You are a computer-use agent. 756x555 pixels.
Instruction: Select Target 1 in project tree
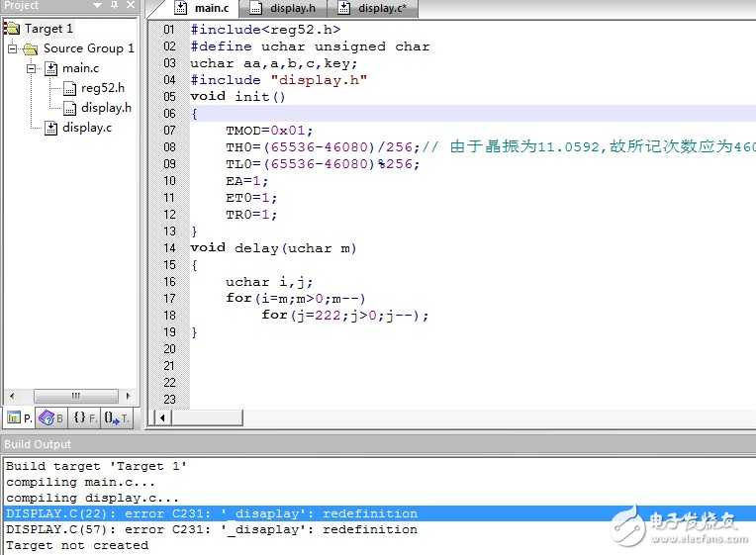(x=48, y=29)
